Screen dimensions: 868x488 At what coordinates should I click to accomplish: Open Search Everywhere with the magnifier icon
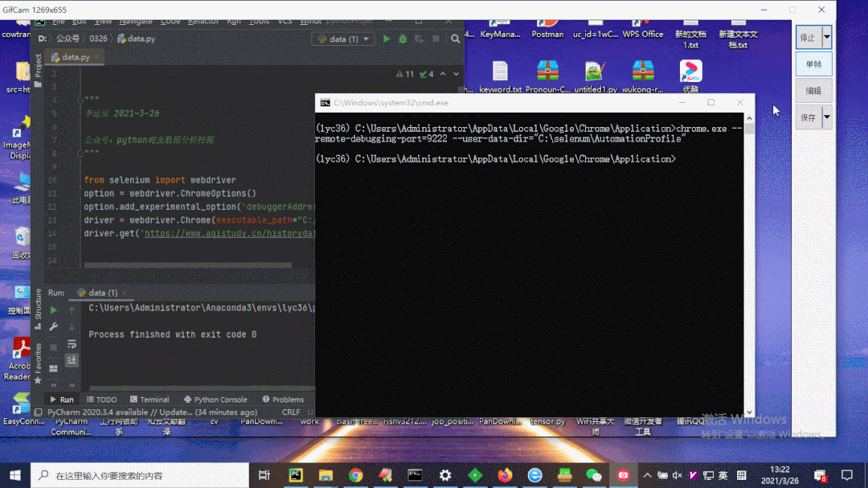point(455,38)
